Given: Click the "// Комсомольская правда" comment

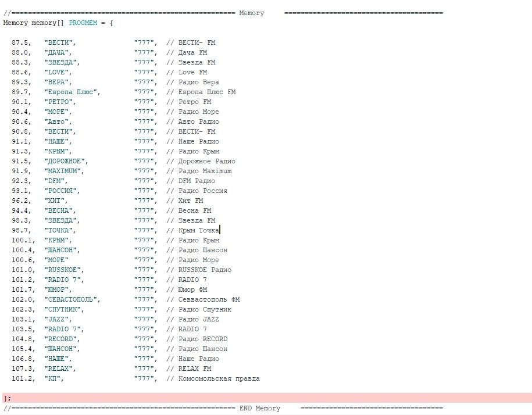Looking at the screenshot, I should tap(213, 378).
